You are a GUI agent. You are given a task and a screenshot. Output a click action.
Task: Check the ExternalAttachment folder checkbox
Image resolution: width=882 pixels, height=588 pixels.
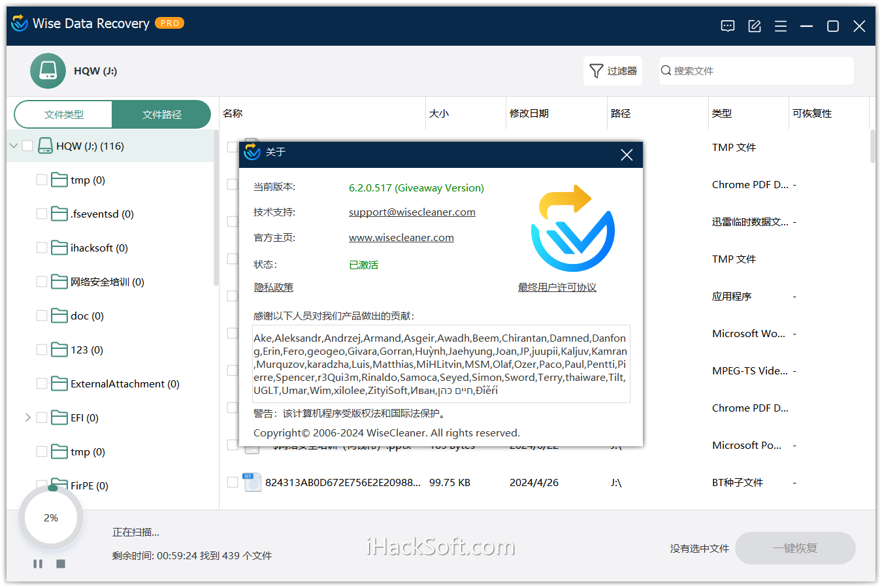point(42,384)
